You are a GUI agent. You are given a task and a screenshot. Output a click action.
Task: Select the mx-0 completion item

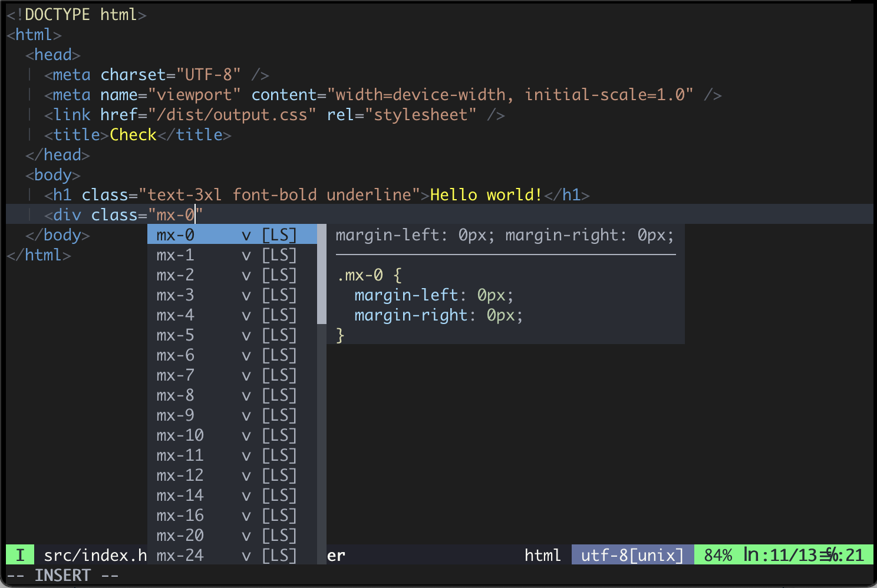(232, 235)
